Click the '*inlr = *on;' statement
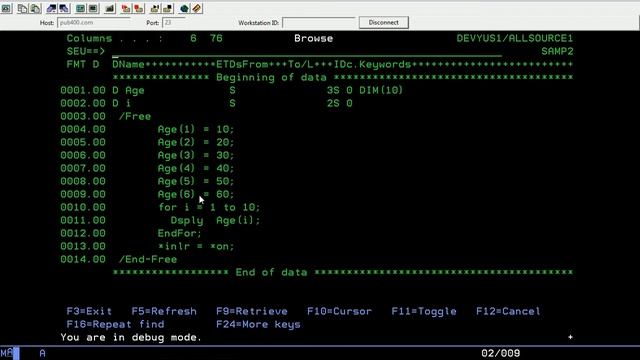Viewport: 640px width, 360px height. (x=196, y=247)
